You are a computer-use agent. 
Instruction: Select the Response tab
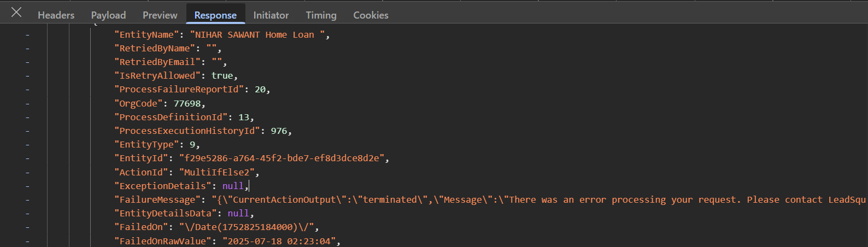(x=215, y=15)
